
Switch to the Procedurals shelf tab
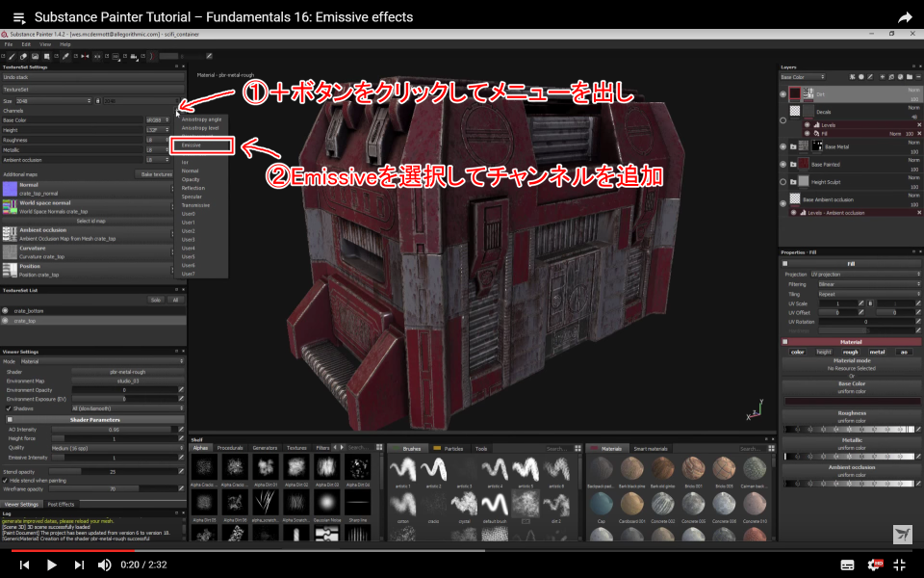point(230,448)
